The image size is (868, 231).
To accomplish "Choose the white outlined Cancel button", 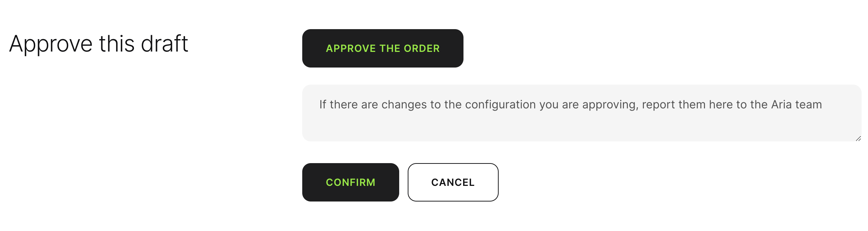I will pos(453,182).
